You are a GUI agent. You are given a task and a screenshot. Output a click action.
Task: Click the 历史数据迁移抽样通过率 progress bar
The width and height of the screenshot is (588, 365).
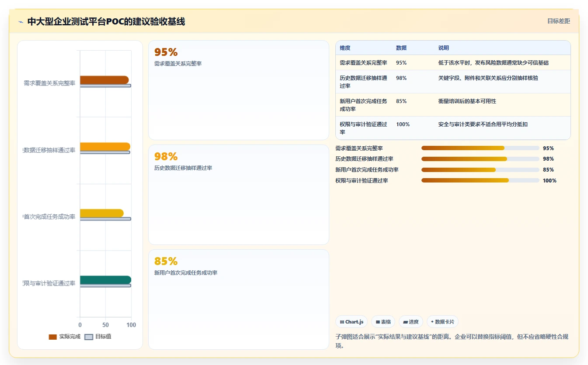point(480,159)
